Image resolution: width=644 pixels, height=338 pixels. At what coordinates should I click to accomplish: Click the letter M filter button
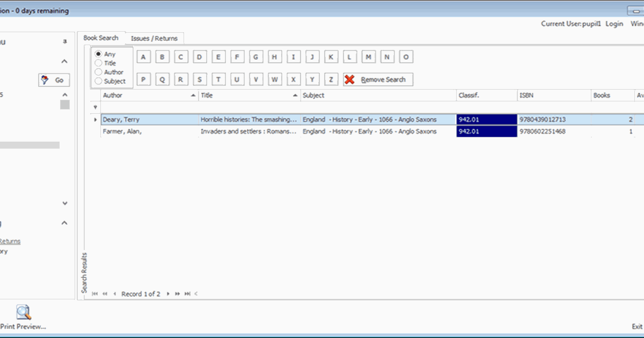click(x=369, y=57)
